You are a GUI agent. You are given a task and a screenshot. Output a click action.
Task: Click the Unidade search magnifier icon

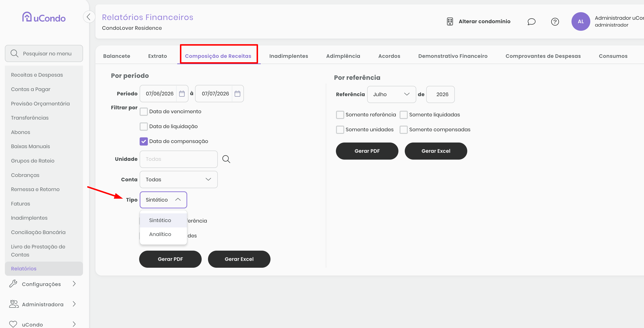226,159
